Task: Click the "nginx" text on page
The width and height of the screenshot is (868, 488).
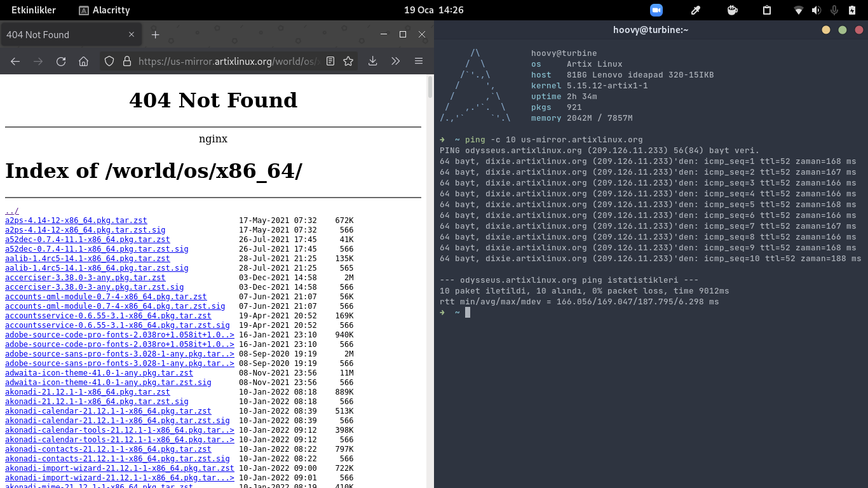Action: (x=213, y=139)
